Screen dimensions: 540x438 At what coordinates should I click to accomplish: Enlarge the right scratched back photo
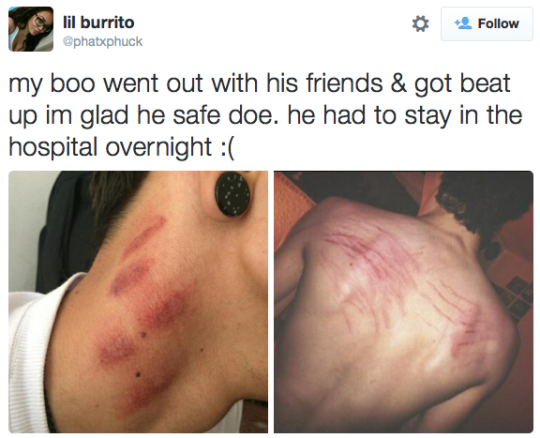(404, 302)
